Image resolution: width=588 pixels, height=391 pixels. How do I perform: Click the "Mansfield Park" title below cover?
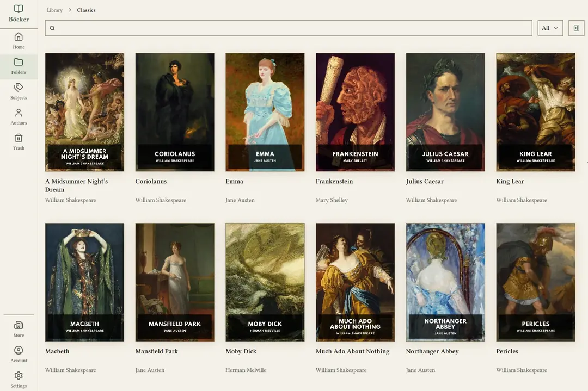pos(156,351)
